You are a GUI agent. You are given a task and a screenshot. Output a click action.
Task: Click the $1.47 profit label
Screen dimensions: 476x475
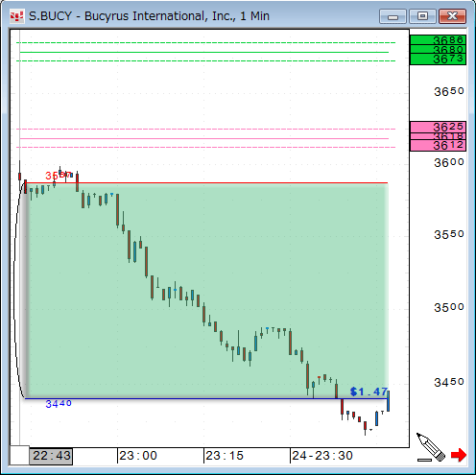[x=369, y=392]
